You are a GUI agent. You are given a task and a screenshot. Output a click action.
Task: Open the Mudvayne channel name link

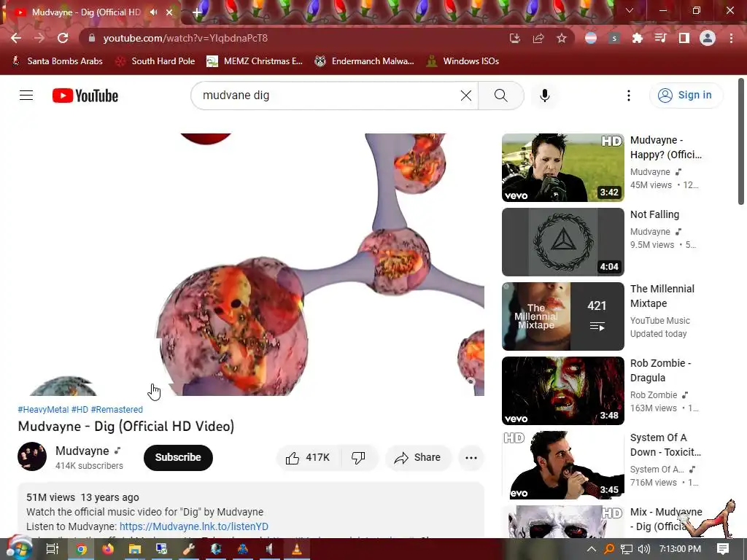[x=82, y=451]
